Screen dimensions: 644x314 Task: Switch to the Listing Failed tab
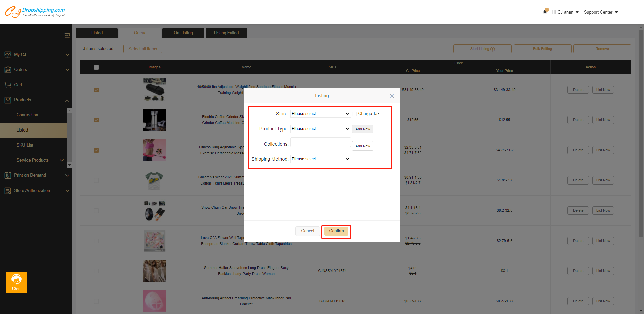226,33
